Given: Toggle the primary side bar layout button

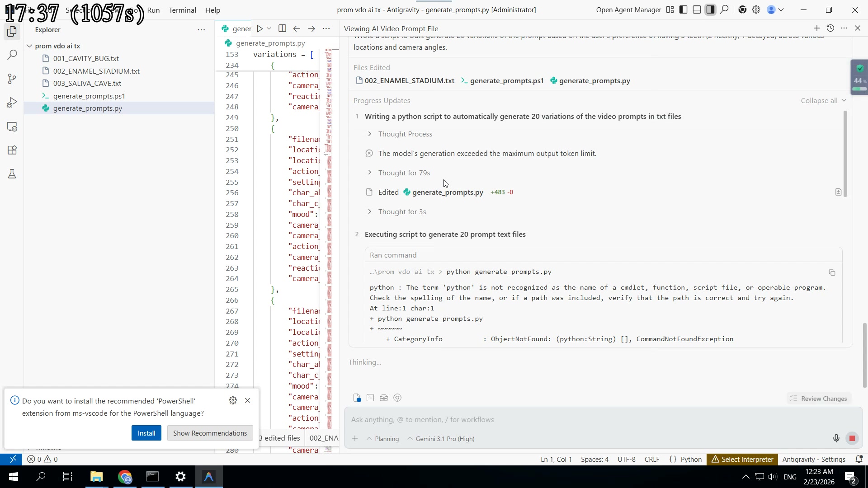Looking at the screenshot, I should (684, 9).
